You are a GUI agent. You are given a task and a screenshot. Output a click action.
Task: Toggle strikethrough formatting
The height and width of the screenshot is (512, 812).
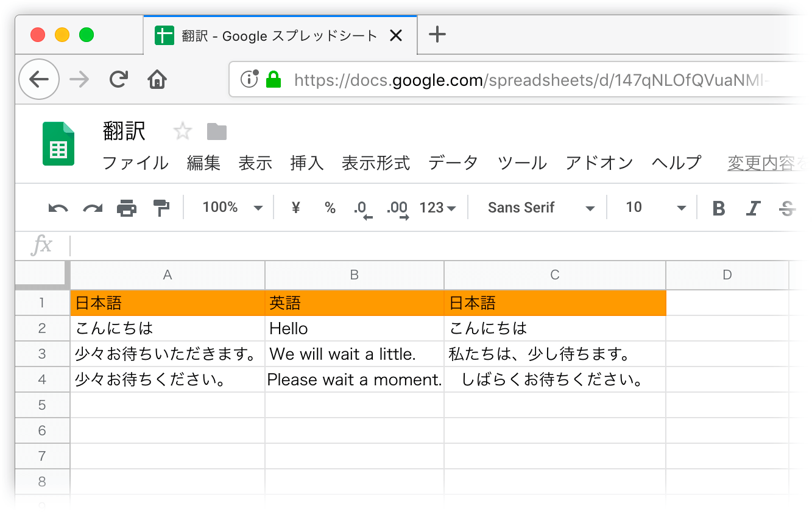pos(787,208)
